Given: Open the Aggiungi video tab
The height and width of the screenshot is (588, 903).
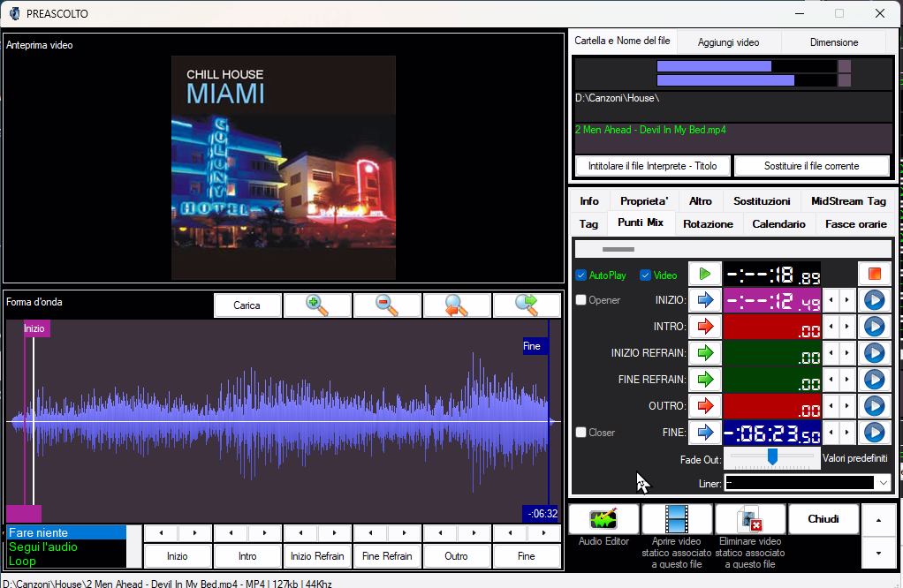Looking at the screenshot, I should [728, 41].
